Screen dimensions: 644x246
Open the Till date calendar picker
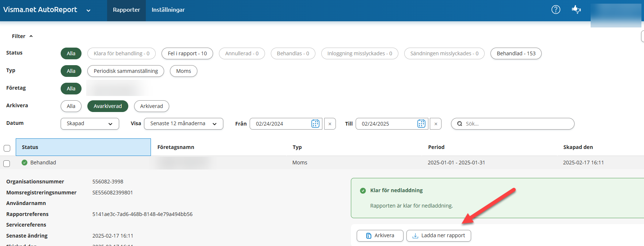421,124
